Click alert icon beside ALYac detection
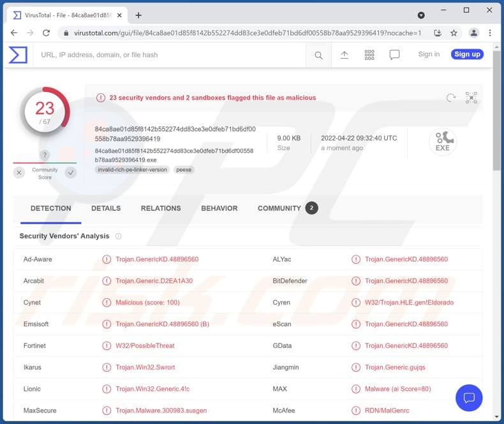Image resolution: width=504 pixels, height=424 pixels. click(356, 259)
